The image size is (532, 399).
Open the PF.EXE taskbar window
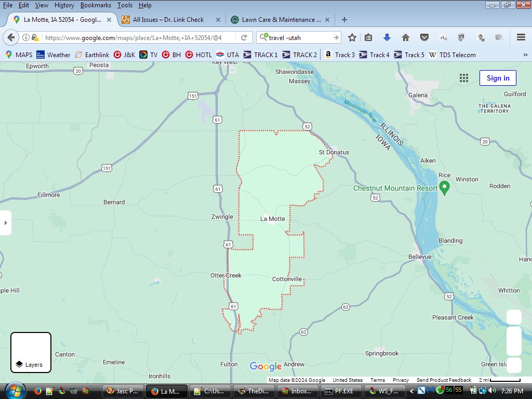pyautogui.click(x=341, y=391)
